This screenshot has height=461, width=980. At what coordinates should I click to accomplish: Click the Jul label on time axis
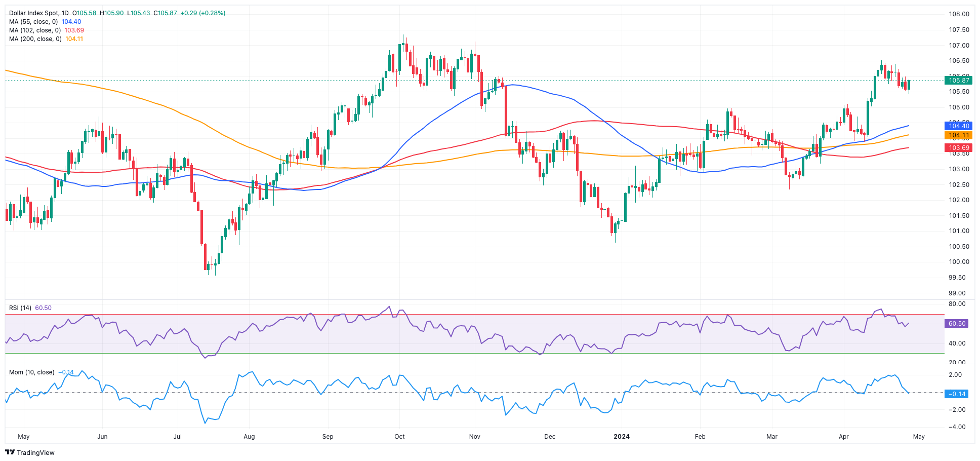[x=178, y=436]
